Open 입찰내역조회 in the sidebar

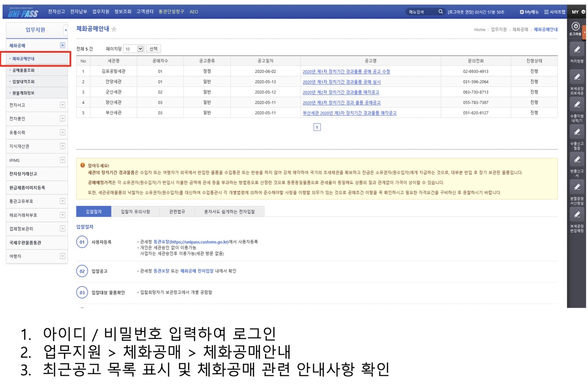click(23, 82)
